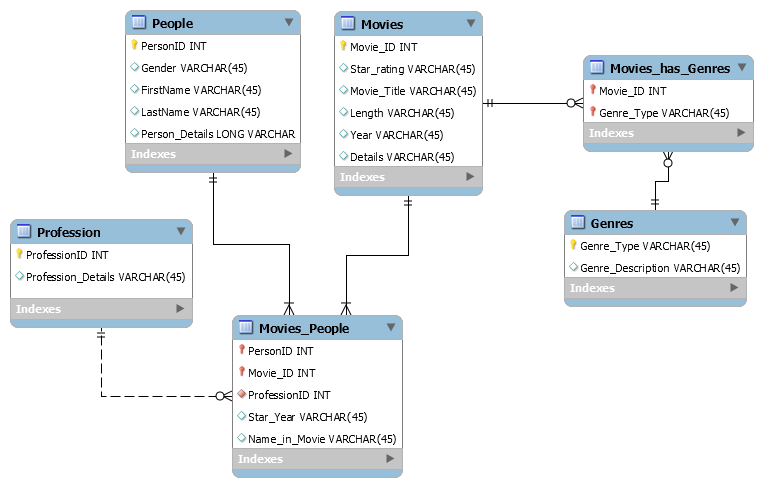The width and height of the screenshot is (763, 487).
Task: Click the Genres table icon
Action: point(578,222)
